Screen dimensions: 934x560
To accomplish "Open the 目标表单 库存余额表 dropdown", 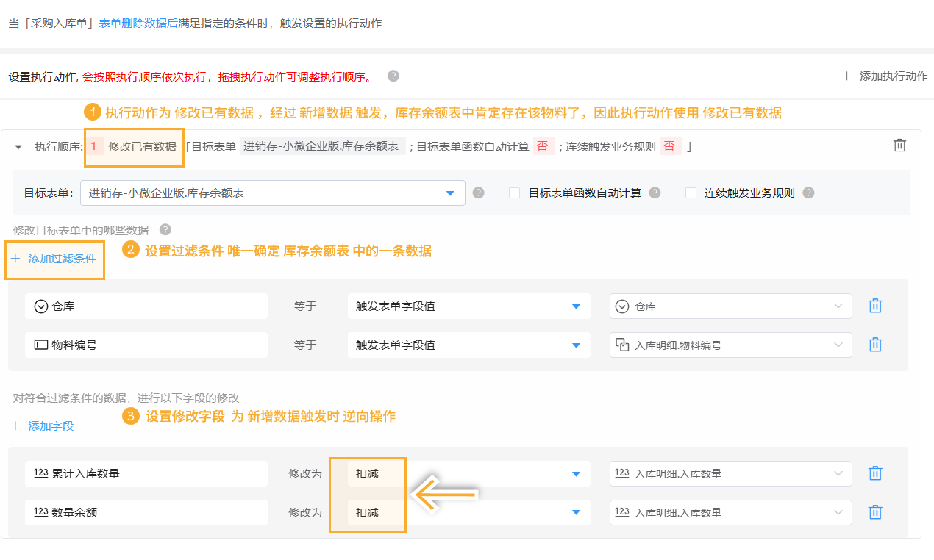I will pos(450,193).
